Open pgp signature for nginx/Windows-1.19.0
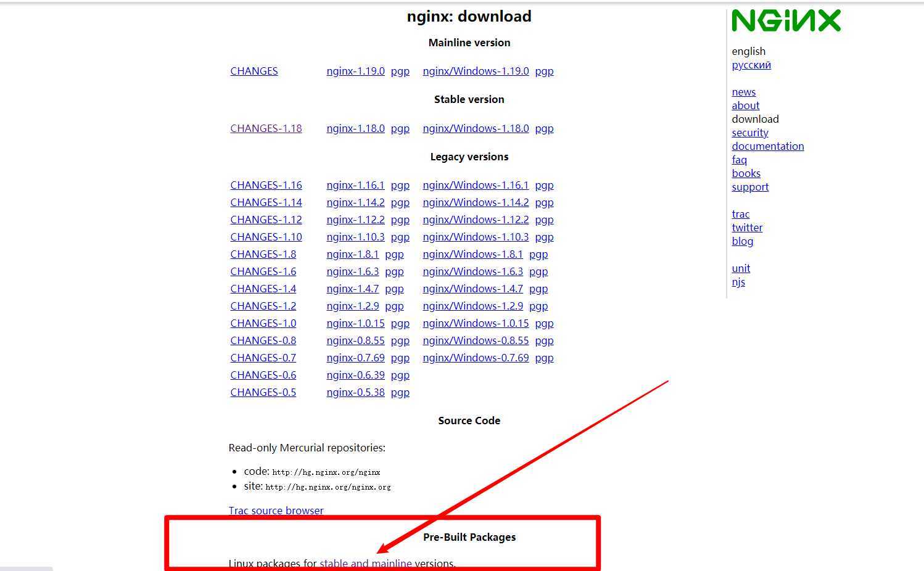This screenshot has width=924, height=571. [544, 71]
